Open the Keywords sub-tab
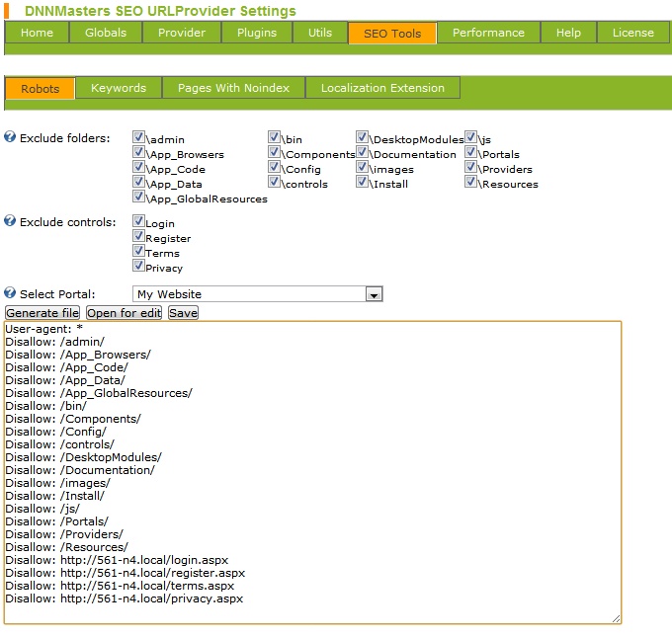Image resolution: width=672 pixels, height=638 pixels. [x=119, y=88]
